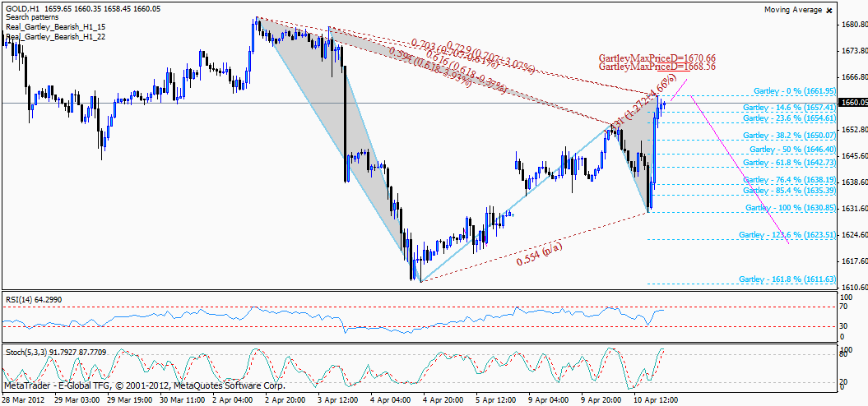This screenshot has height=406, width=868.
Task: Click the Moving Average expert advisor icon
Action: point(829,9)
